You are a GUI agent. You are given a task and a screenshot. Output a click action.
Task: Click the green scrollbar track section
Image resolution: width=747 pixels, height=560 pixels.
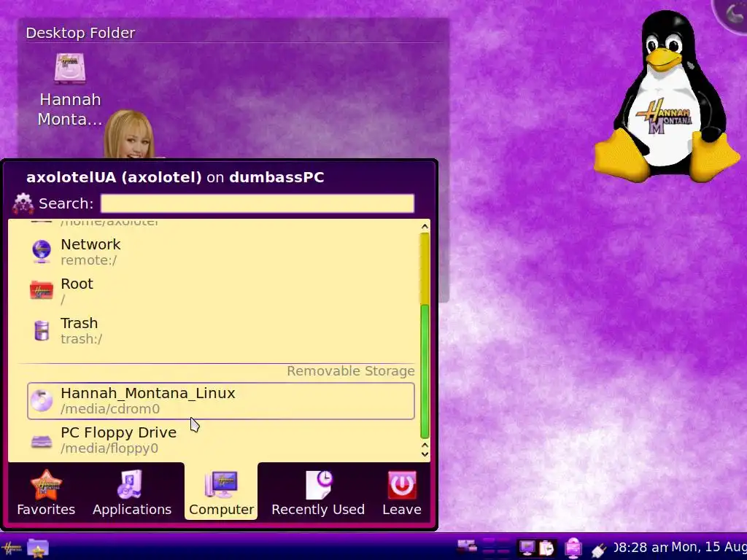(x=425, y=371)
